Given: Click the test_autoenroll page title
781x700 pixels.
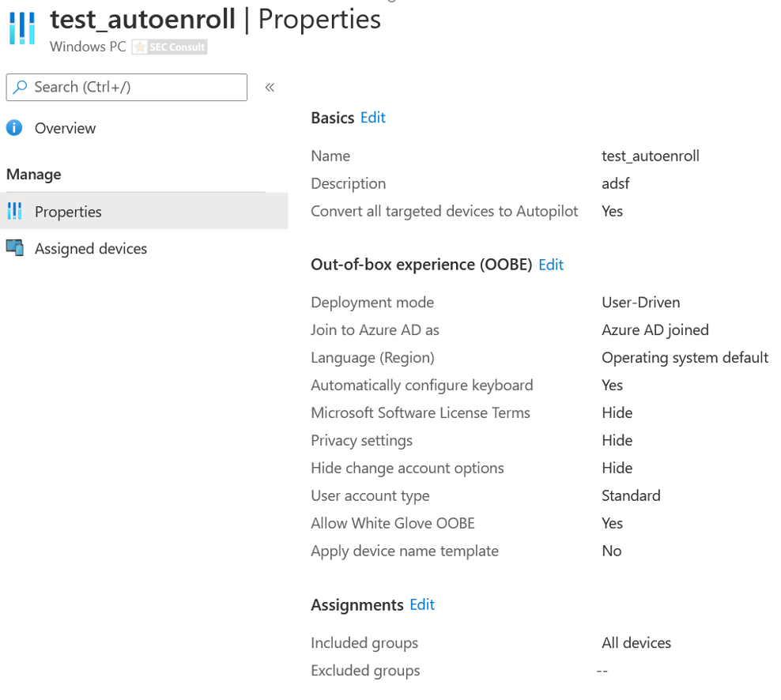Looking at the screenshot, I should tap(142, 19).
